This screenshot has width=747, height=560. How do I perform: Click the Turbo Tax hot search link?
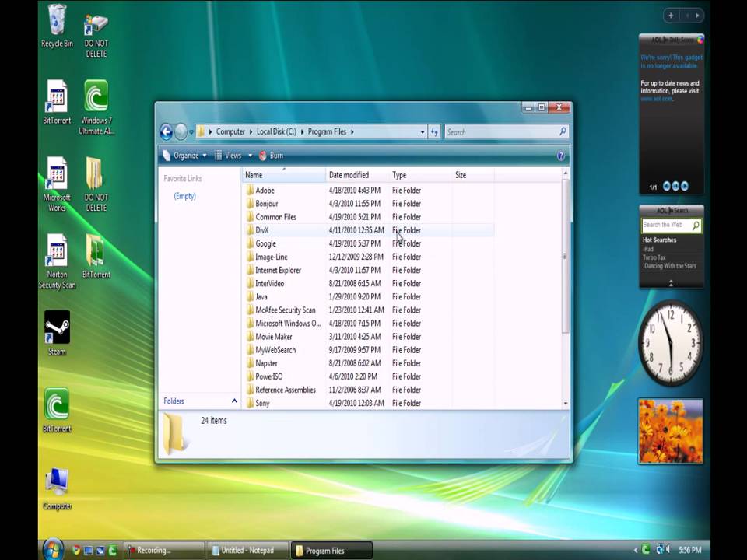pos(654,257)
